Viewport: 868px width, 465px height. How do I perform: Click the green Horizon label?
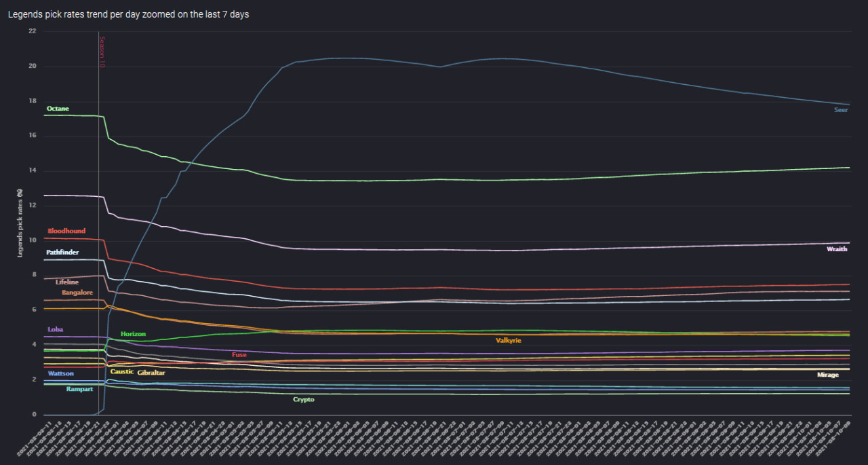click(x=133, y=334)
